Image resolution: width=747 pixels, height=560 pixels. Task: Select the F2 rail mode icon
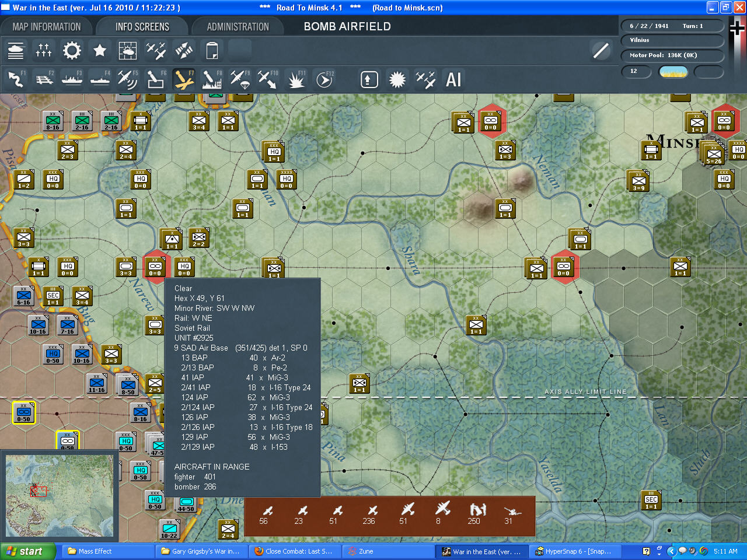44,79
